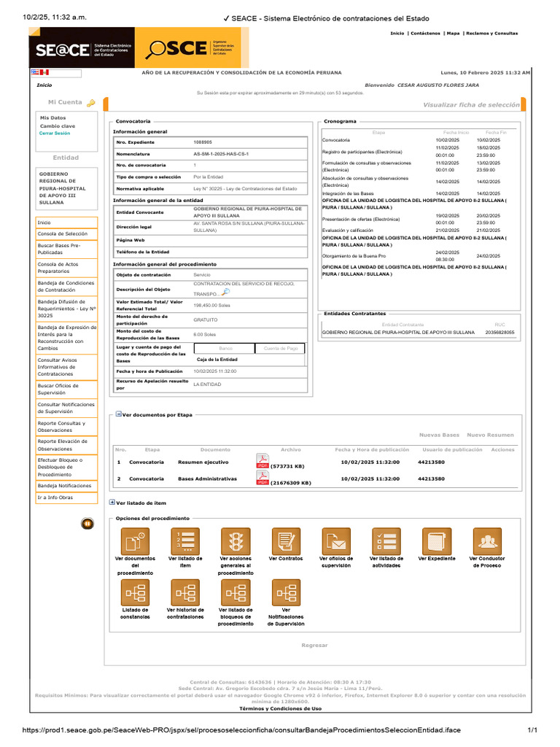Viewport: 560px width, 747px height.
Task: Select the Ver Contratos icon
Action: (286, 541)
